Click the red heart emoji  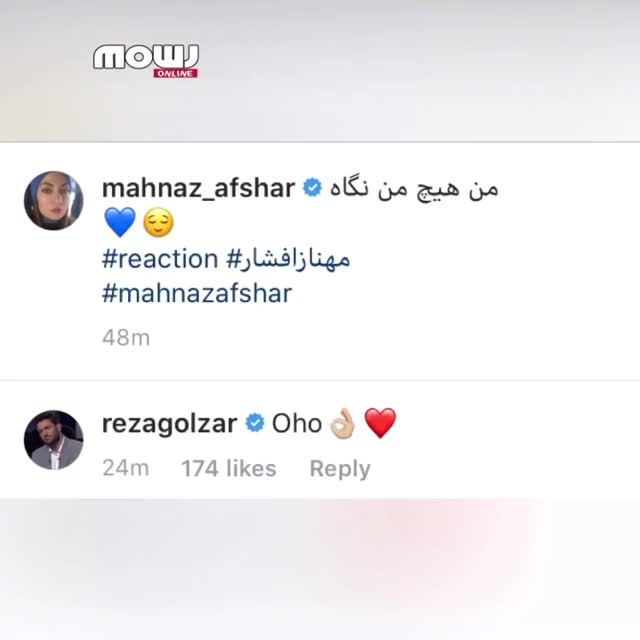click(x=380, y=423)
